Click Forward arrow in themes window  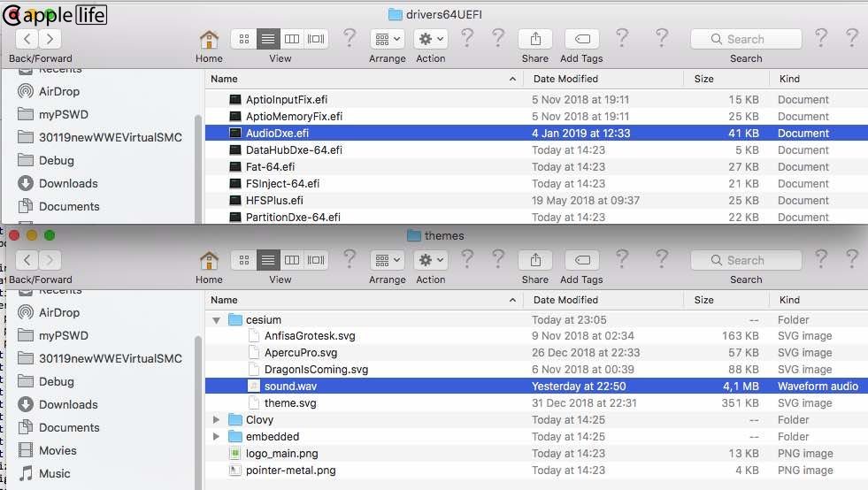point(50,260)
